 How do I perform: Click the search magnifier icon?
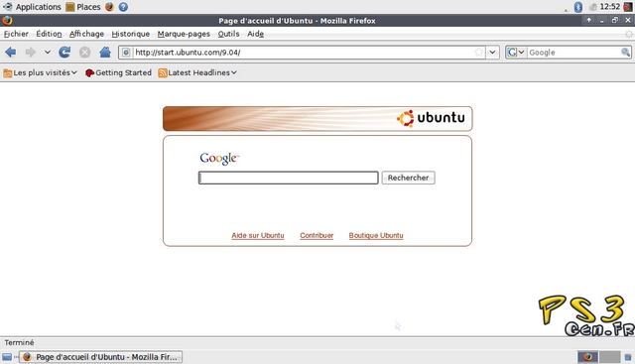tap(625, 53)
